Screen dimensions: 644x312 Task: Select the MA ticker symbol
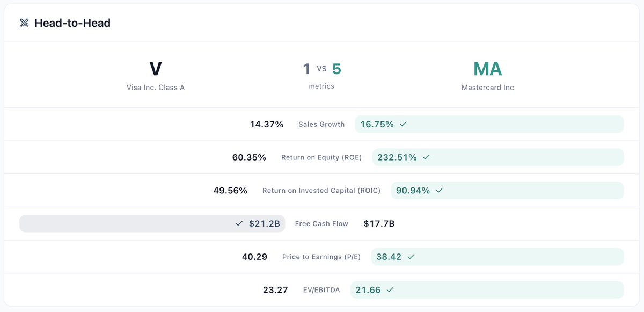[x=488, y=69]
